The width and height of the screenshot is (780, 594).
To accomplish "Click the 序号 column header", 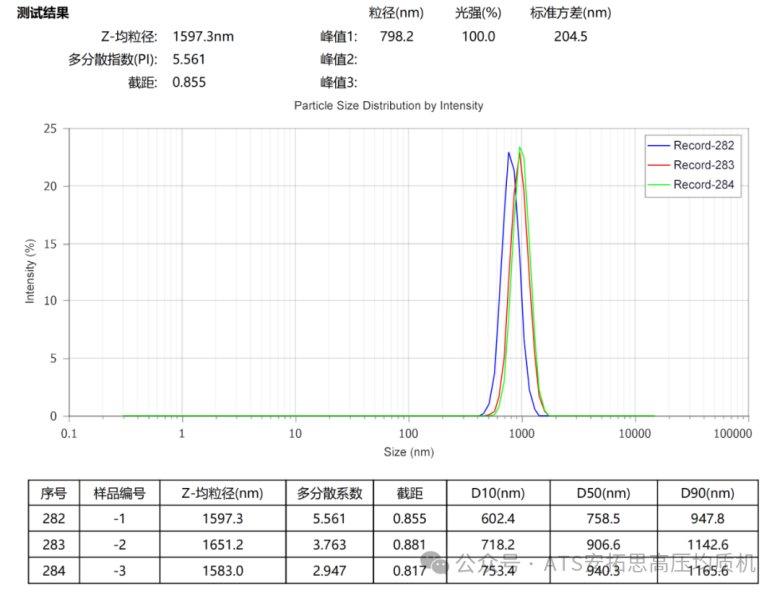I will [53, 493].
